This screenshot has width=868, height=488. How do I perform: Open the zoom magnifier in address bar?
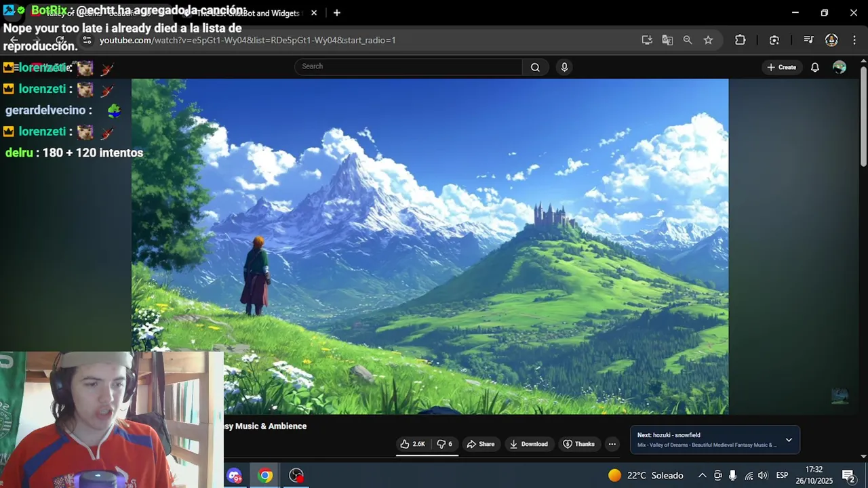pos(688,40)
